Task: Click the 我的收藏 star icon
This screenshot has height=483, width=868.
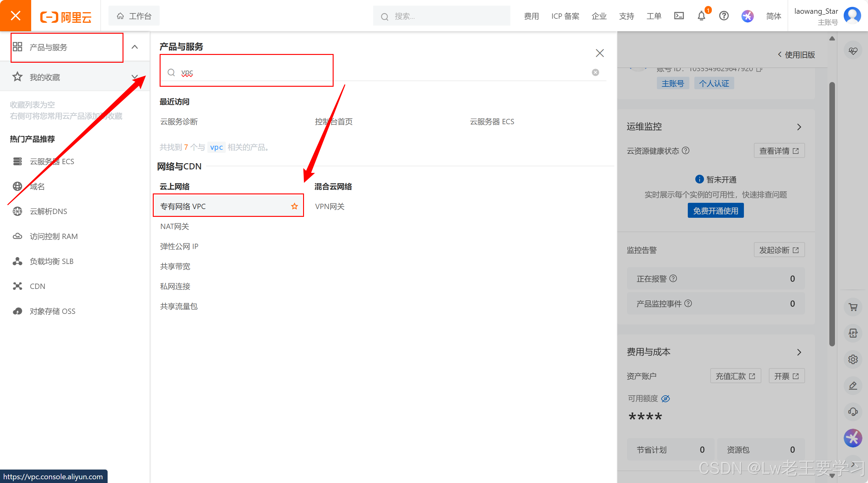Action: (17, 77)
